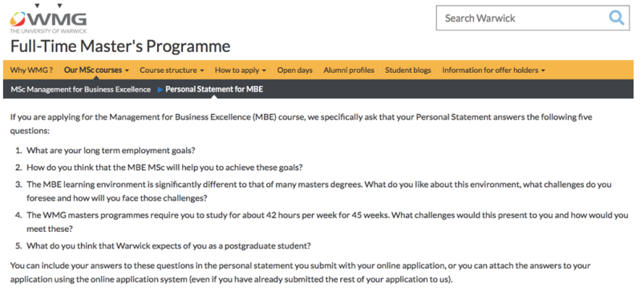Click question one about long term employment goals
This screenshot has height=300, width=644.
(111, 151)
